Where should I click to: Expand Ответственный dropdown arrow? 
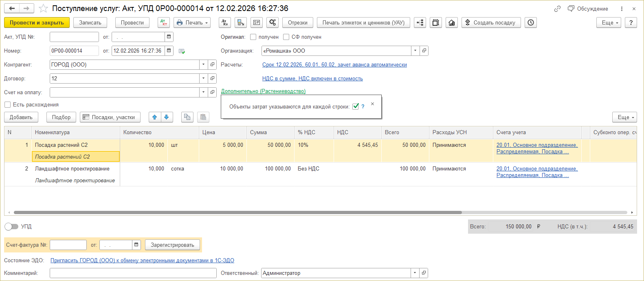click(415, 273)
